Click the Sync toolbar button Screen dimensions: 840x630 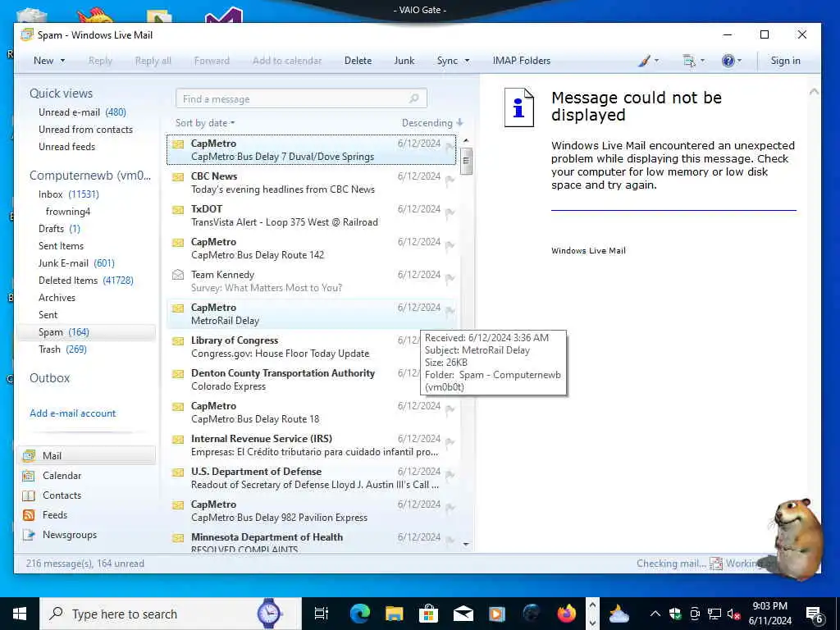pyautogui.click(x=447, y=61)
